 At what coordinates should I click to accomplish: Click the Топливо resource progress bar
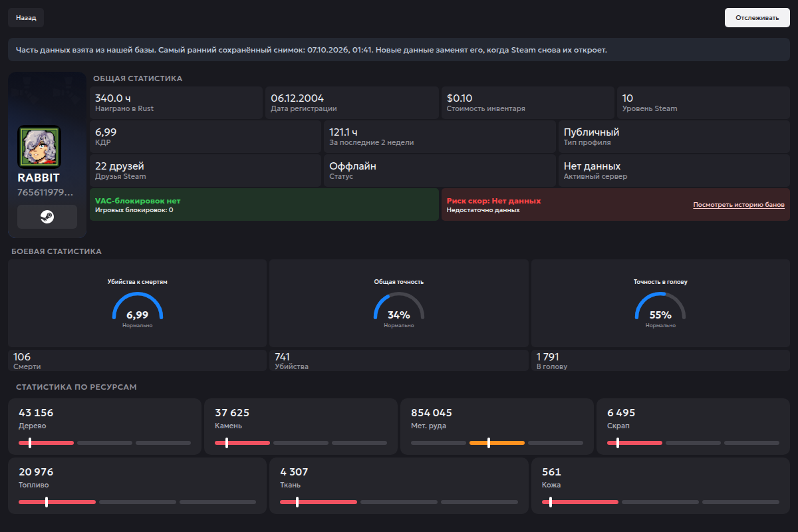tap(137, 502)
